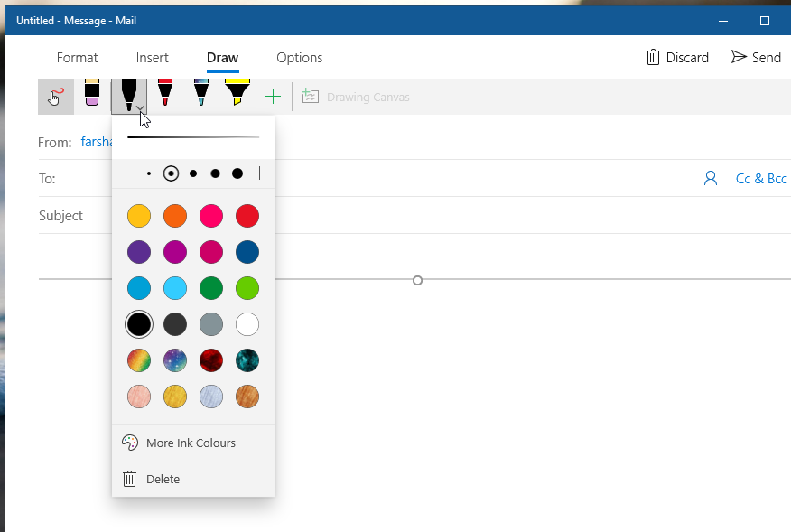
Task: Select the largest pen thickness dot
Action: (x=237, y=173)
